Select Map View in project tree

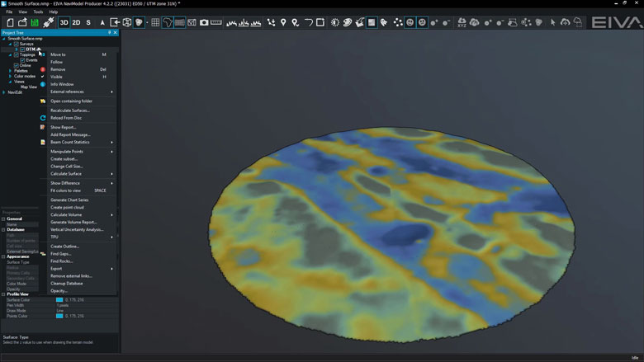(x=29, y=87)
